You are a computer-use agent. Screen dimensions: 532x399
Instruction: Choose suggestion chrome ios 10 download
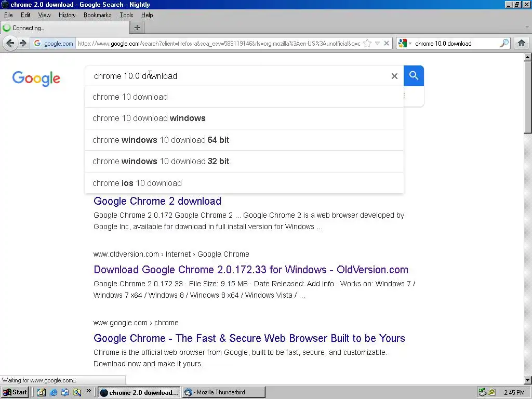pyautogui.click(x=244, y=183)
